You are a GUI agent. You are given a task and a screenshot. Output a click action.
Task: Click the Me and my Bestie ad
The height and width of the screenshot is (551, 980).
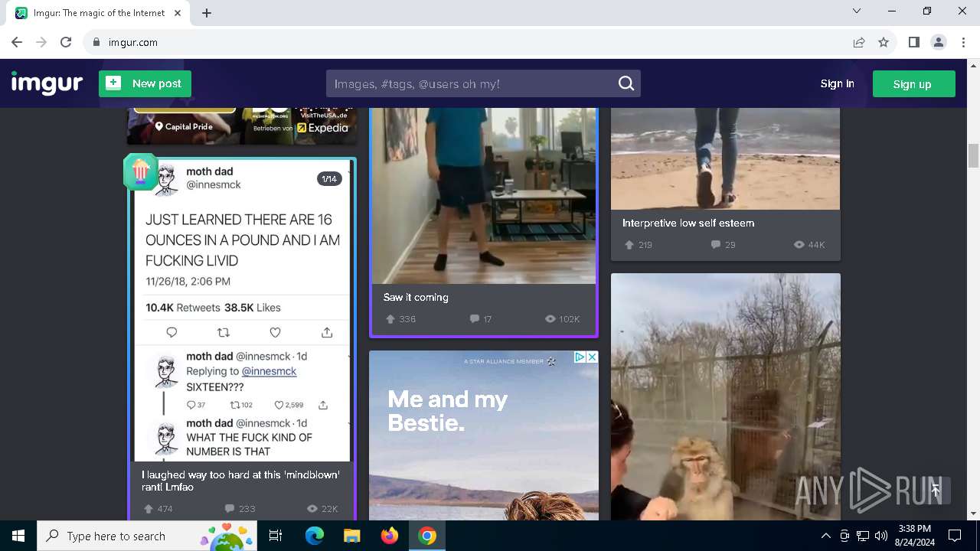(x=484, y=435)
